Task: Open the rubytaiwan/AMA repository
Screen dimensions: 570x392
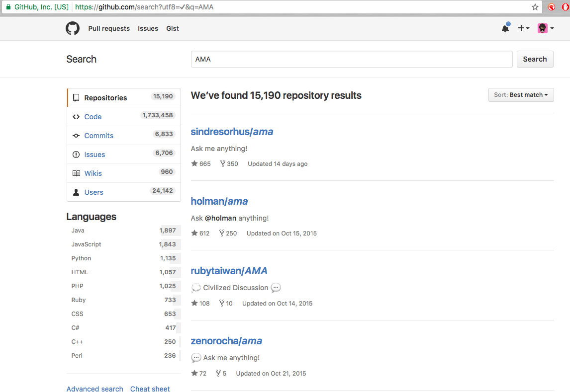Action: (229, 271)
